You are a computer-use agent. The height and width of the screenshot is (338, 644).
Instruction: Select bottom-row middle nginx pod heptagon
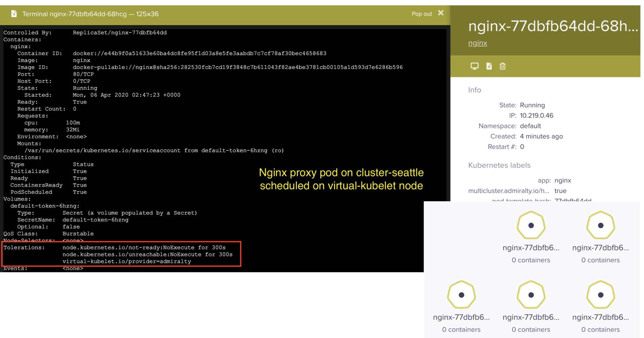click(x=531, y=295)
